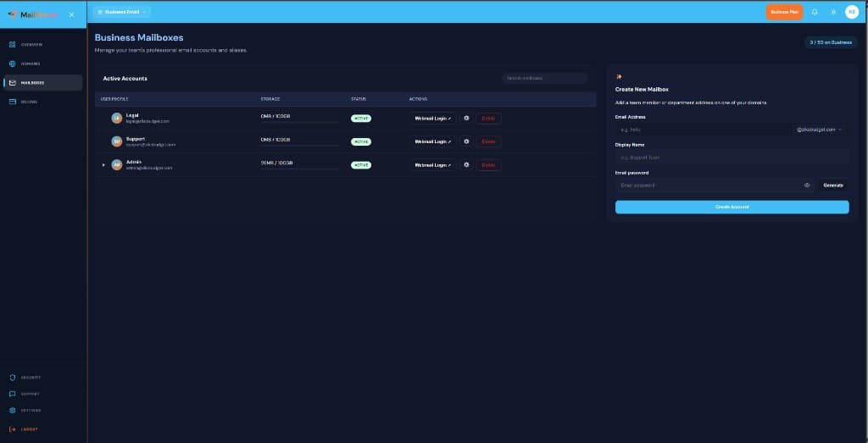The height and width of the screenshot is (443, 868).
Task: Open settings gear for Legal mailbox
Action: (x=466, y=118)
